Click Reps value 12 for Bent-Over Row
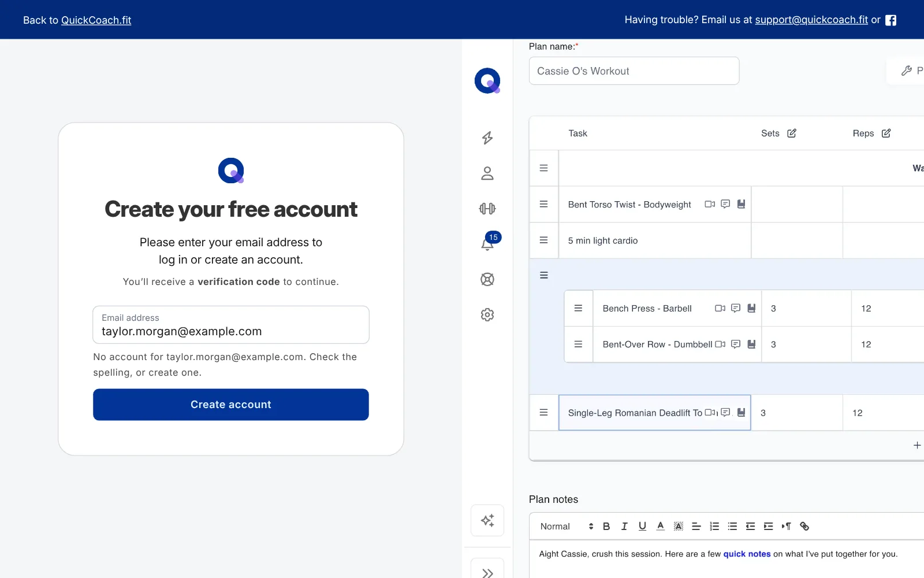Viewport: 924px width, 578px height. 866,344
